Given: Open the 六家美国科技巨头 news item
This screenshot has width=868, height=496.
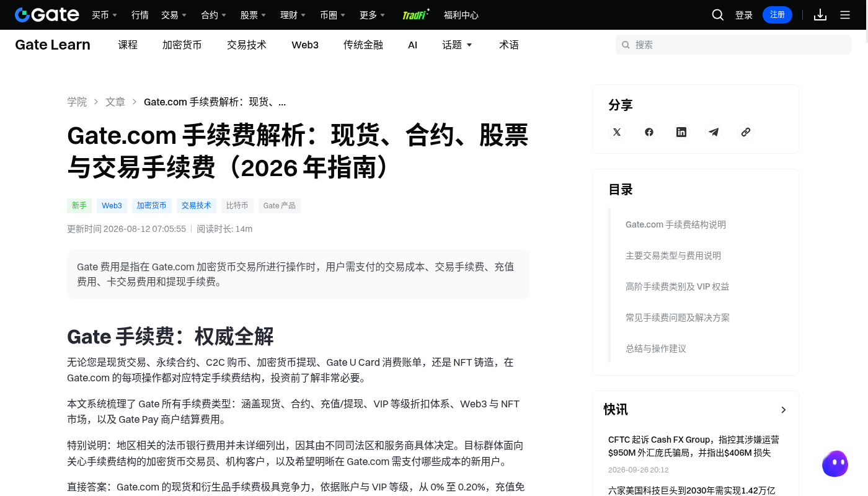Looking at the screenshot, I should coord(692,490).
